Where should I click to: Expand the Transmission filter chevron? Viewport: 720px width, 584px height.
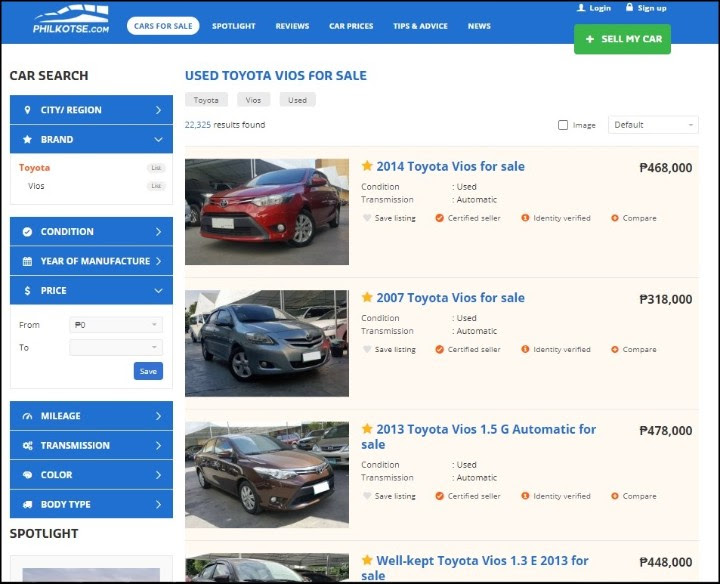tap(158, 445)
